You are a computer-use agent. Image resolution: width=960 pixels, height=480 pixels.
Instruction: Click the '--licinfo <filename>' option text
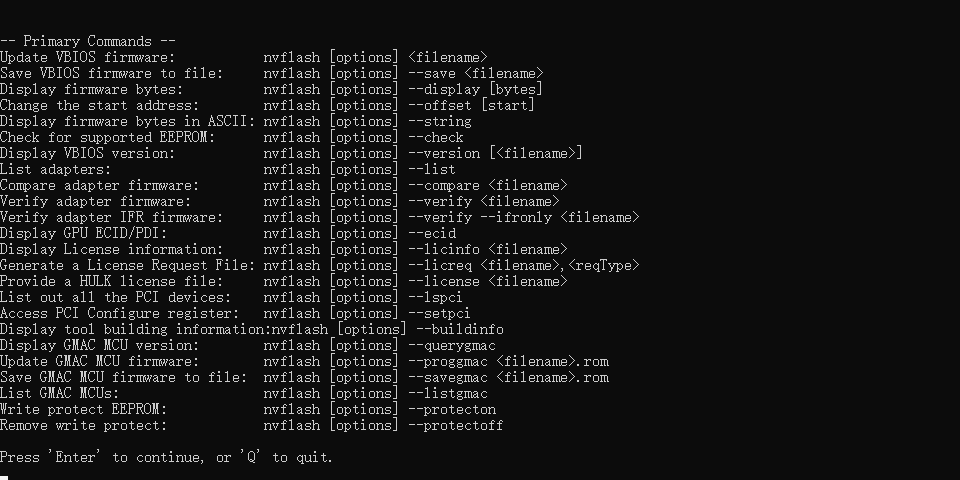[487, 249]
